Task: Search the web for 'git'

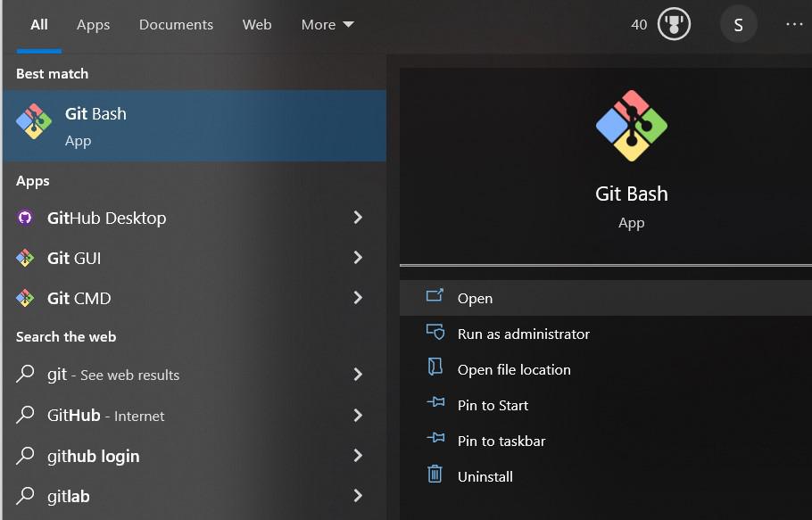Action: tap(195, 374)
